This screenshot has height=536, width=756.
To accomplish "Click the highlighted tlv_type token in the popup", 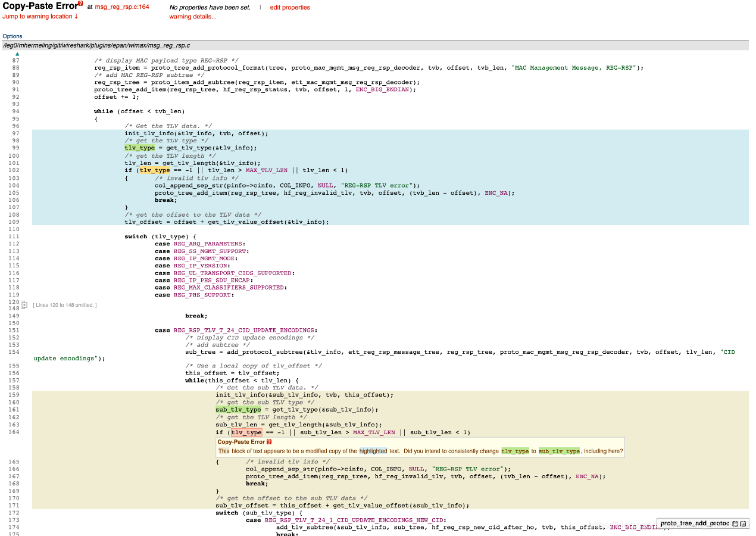I will tap(515, 450).
